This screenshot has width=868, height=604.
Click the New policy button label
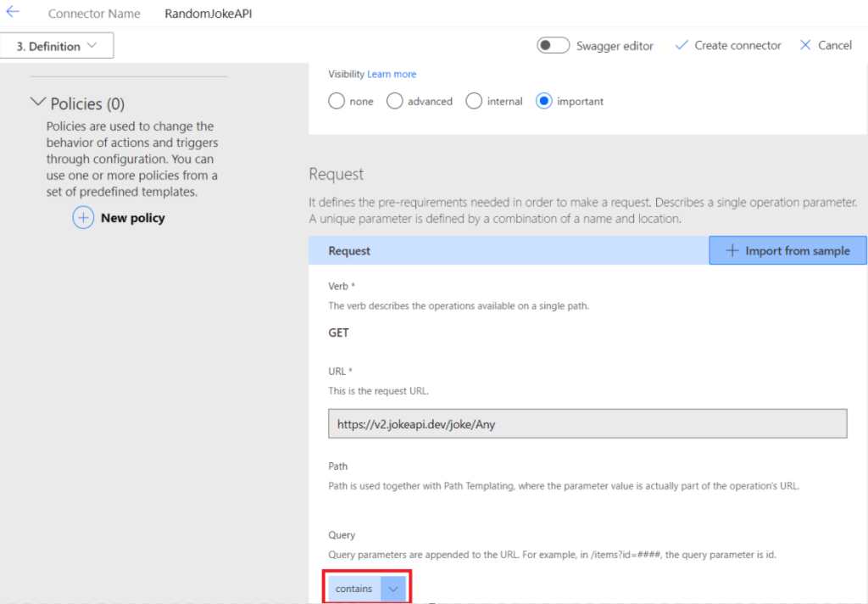(x=132, y=218)
